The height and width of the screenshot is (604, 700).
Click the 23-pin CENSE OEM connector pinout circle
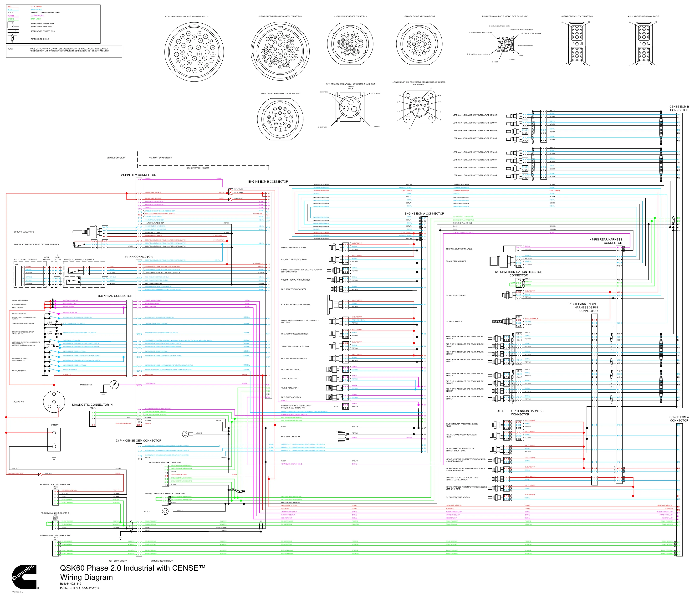click(x=280, y=119)
